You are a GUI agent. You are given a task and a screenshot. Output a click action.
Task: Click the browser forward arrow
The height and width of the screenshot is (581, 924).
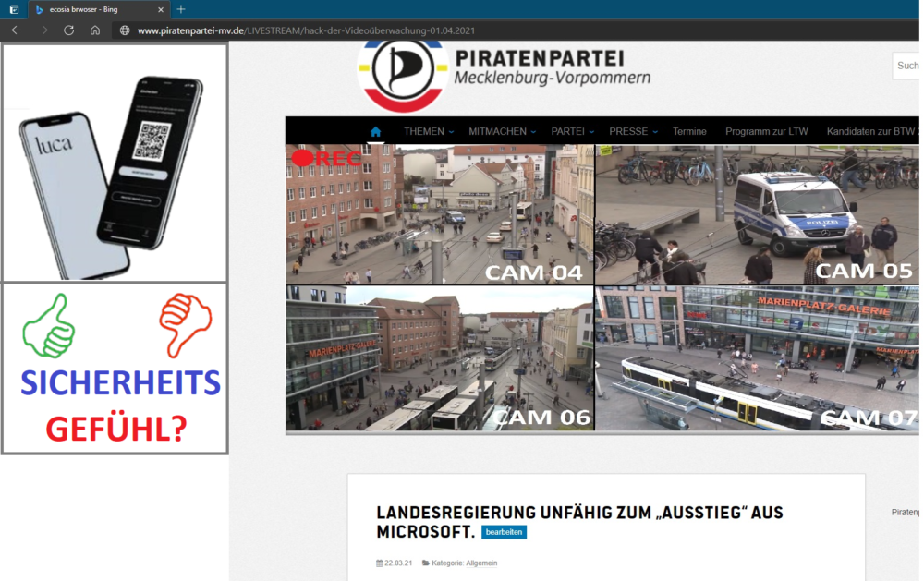(x=43, y=30)
